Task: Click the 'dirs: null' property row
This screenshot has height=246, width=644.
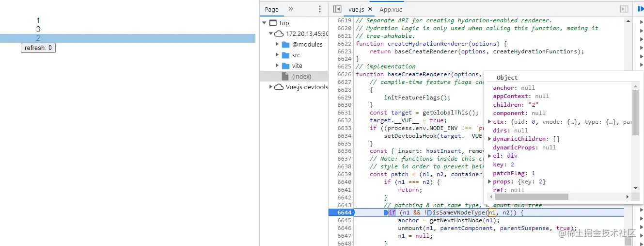Action: 510,131
